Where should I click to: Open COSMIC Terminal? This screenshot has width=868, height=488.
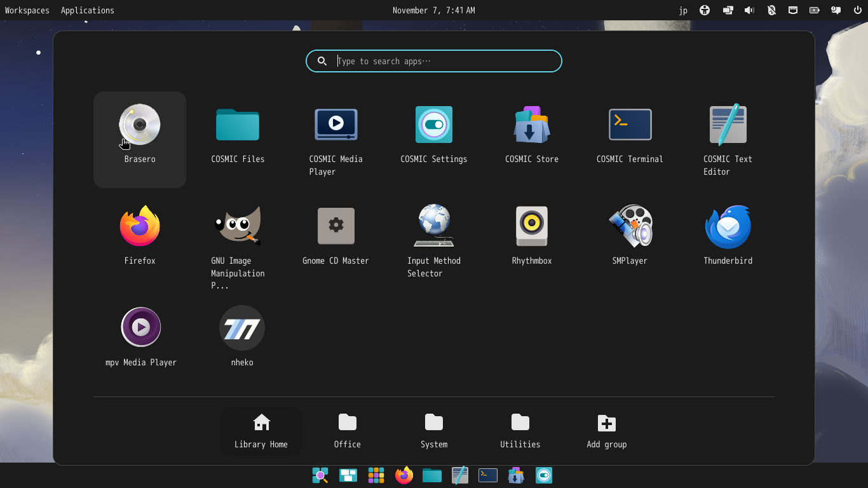(630, 125)
